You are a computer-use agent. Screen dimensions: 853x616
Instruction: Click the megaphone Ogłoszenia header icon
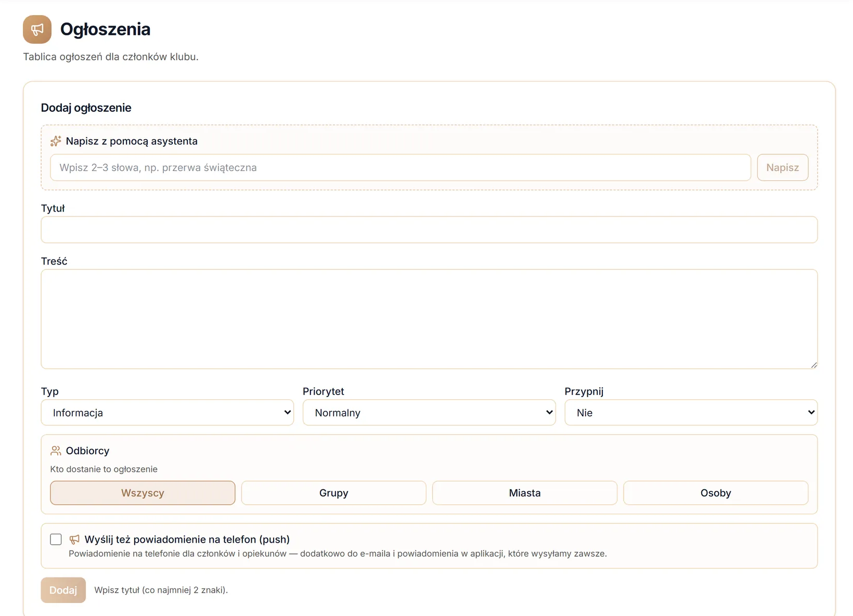[37, 29]
